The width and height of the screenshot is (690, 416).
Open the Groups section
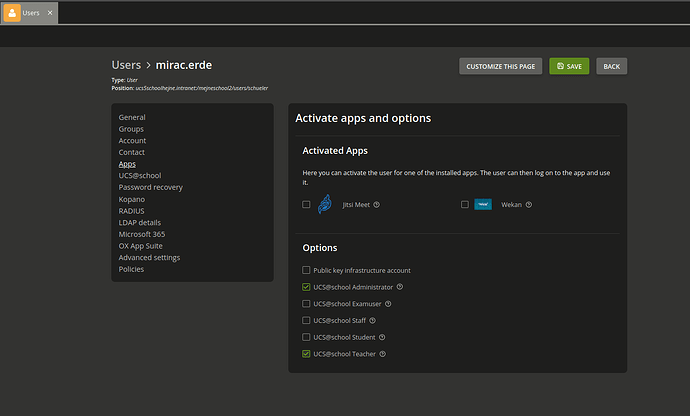pyautogui.click(x=131, y=129)
